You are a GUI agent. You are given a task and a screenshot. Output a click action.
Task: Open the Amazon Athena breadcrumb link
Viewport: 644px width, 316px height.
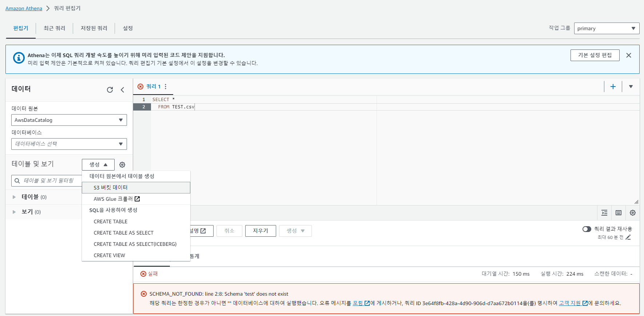pyautogui.click(x=24, y=8)
